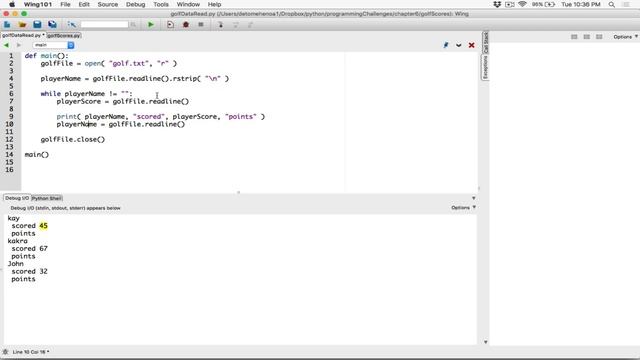The image size is (640, 360).
Task: Click the Save All files icon
Action: 52,24
